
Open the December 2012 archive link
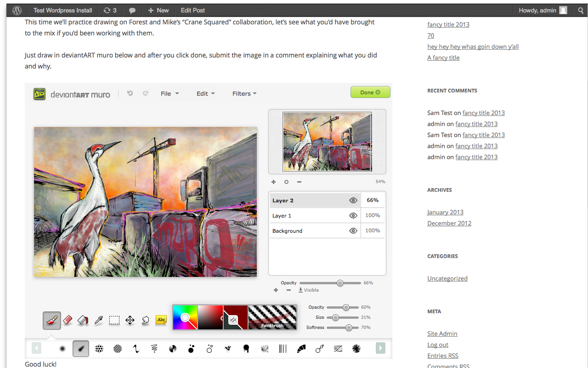click(449, 223)
